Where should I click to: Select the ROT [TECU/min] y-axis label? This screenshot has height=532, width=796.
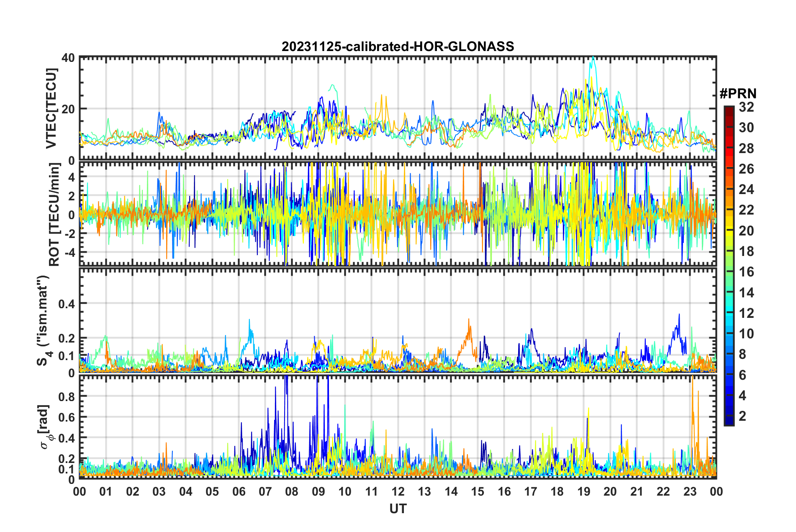point(54,215)
